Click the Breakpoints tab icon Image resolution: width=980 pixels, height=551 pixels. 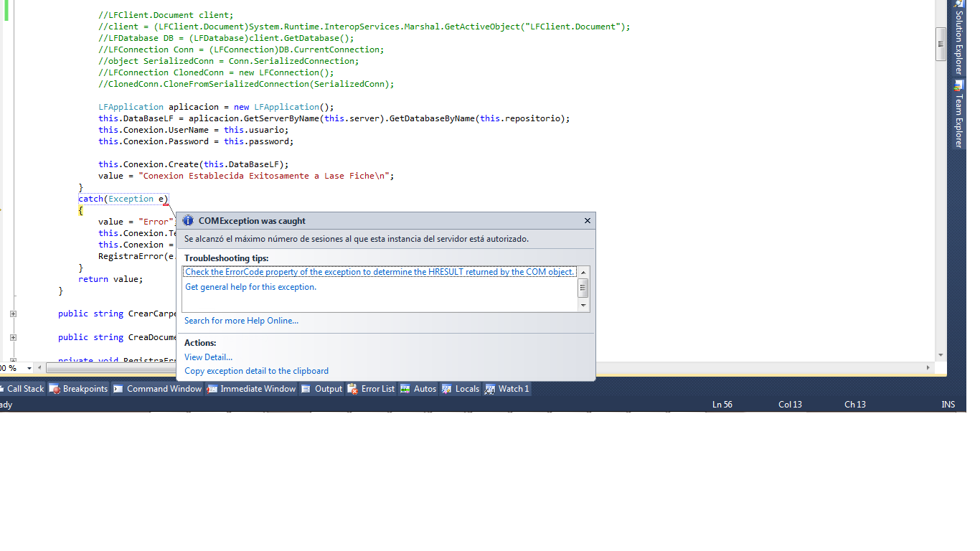55,389
